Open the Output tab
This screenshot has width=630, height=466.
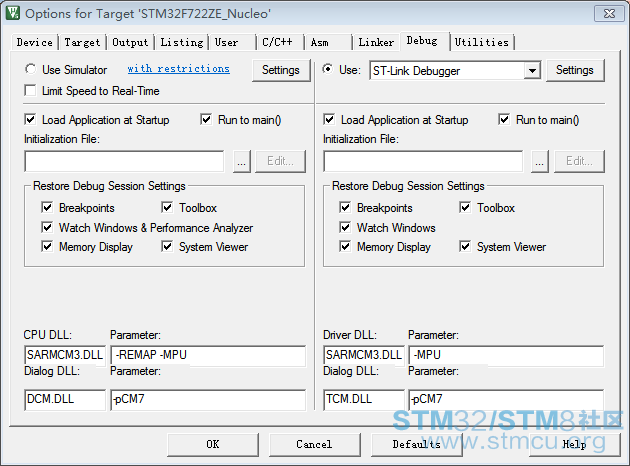[x=130, y=42]
